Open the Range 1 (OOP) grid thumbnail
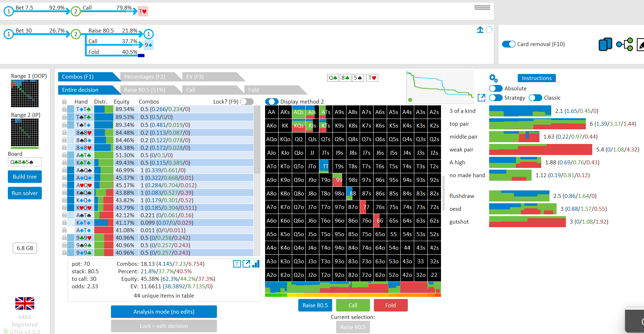Screen dimensions: 644x334 [x=25, y=93]
